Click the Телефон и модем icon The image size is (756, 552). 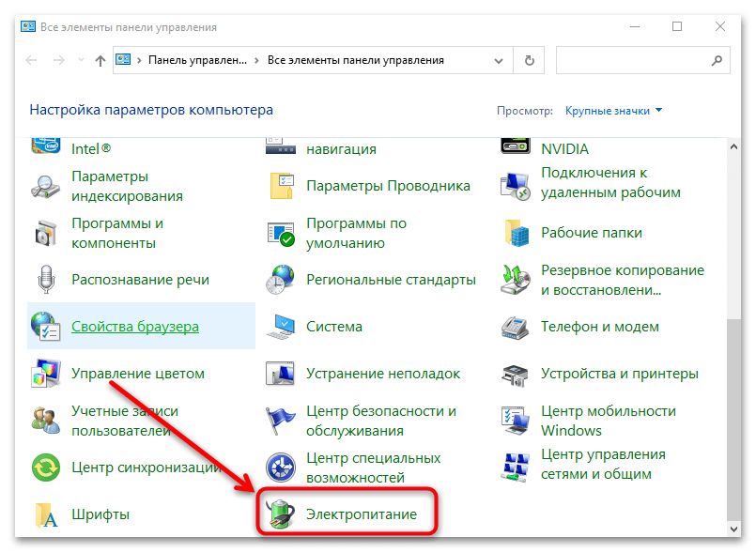pyautogui.click(x=517, y=327)
